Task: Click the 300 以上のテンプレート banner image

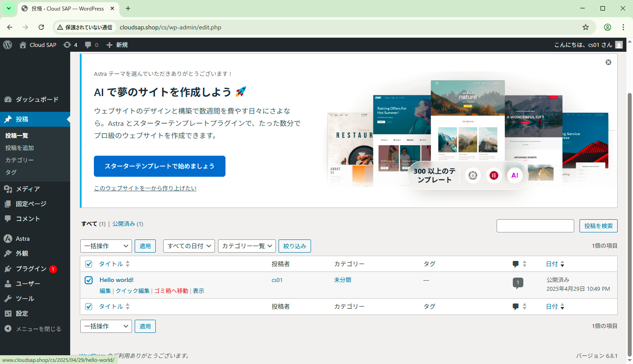Action: (x=468, y=175)
